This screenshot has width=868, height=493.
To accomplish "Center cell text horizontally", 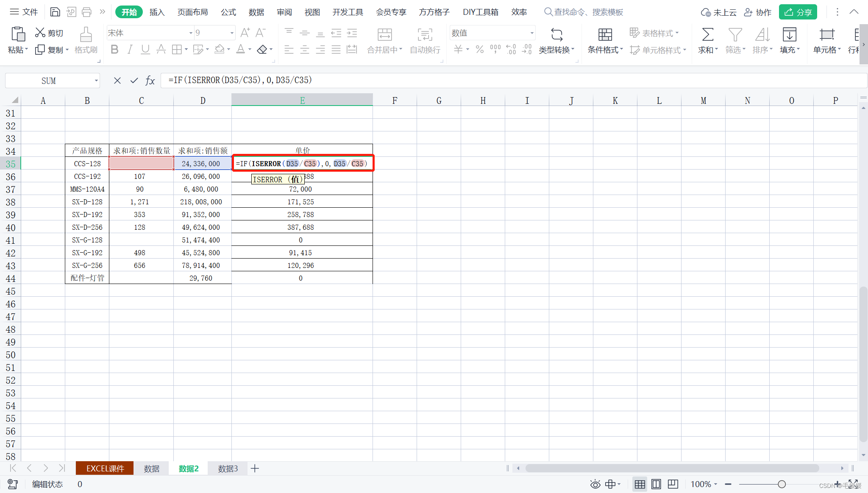I will click(x=305, y=50).
